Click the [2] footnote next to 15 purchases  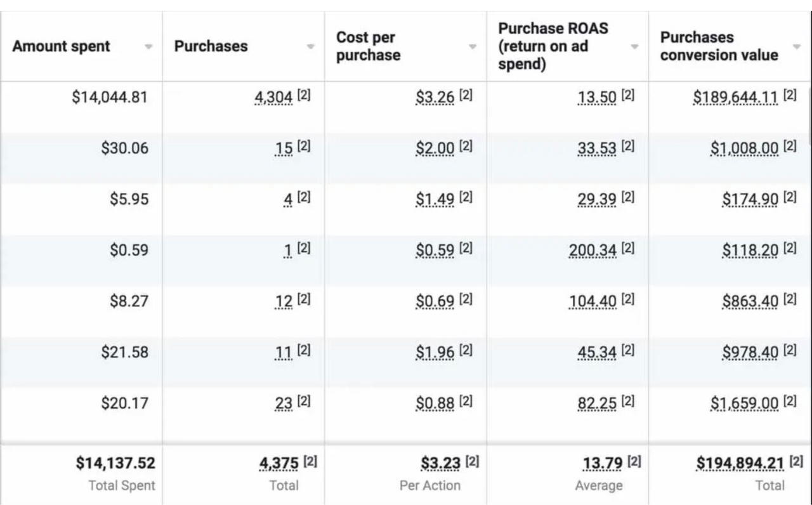pyautogui.click(x=304, y=147)
